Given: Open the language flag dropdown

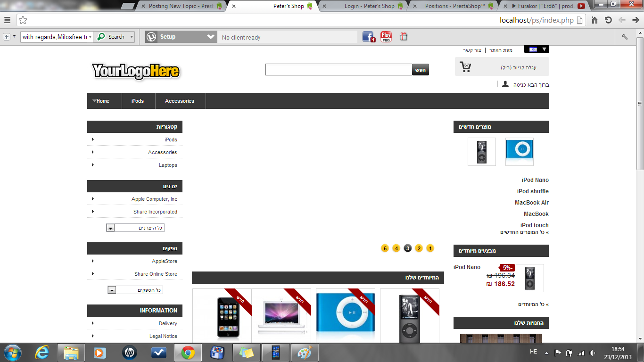Looking at the screenshot, I should pyautogui.click(x=537, y=49).
